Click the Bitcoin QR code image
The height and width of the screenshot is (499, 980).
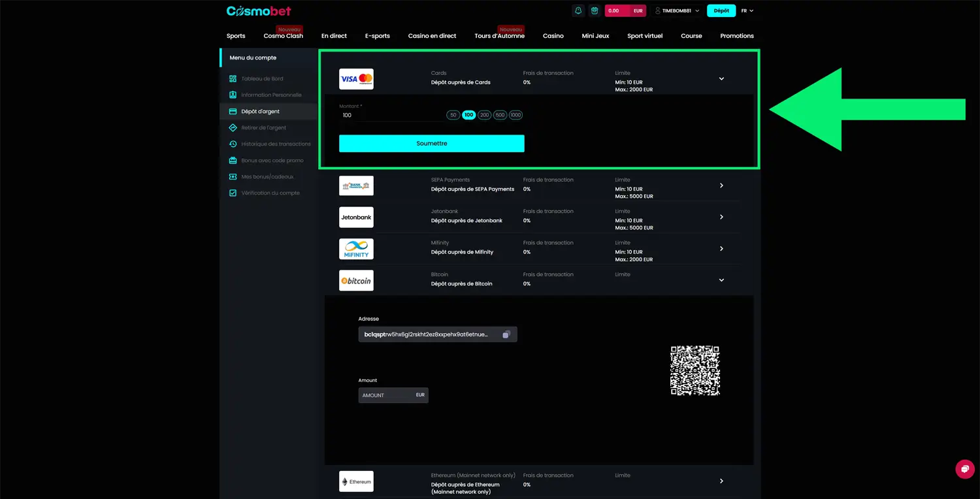[694, 370]
